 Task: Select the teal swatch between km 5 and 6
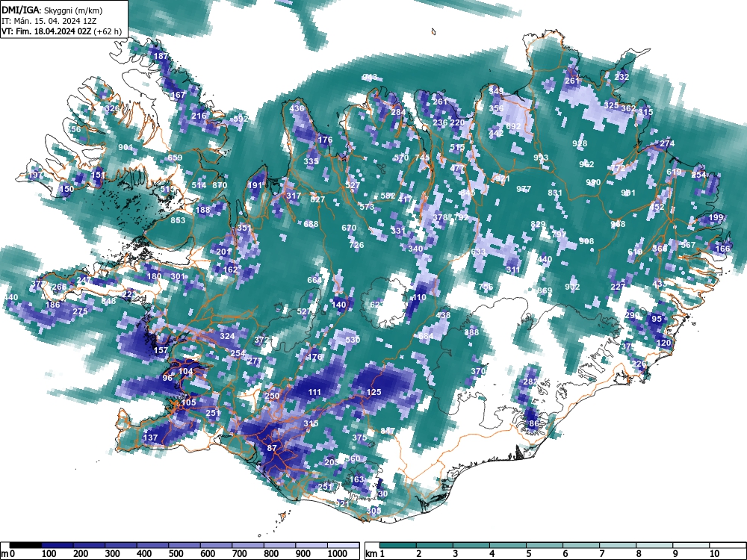click(x=545, y=545)
